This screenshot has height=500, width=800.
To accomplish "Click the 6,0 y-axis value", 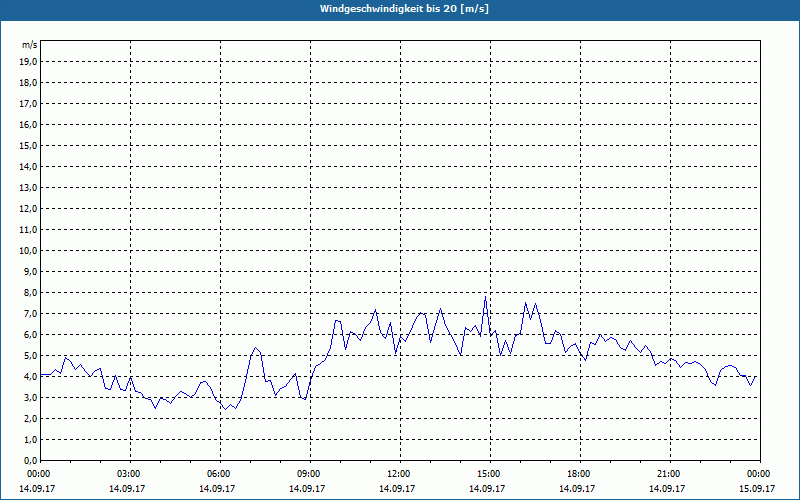I will click(30, 335).
